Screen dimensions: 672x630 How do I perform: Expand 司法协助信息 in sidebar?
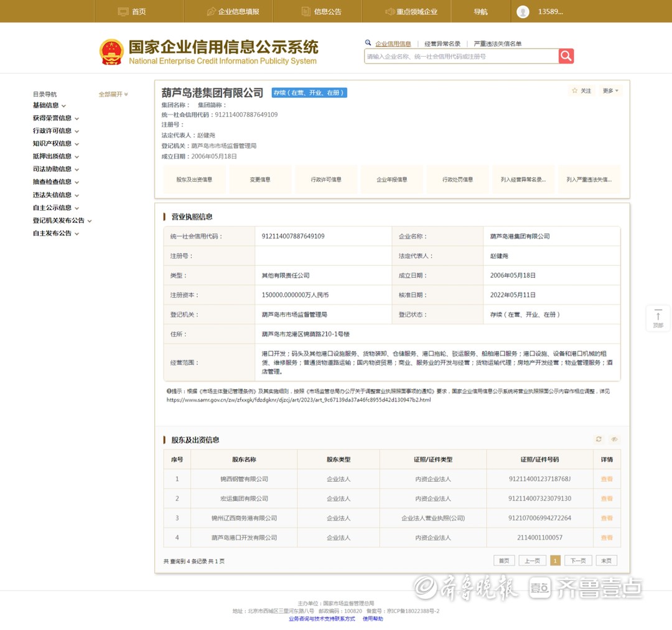(x=56, y=169)
